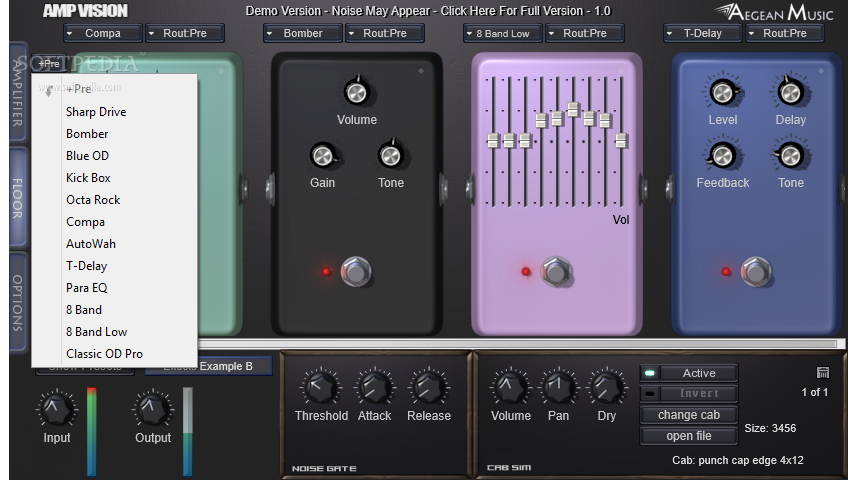
Task: Click the first EQ band slider handle
Action: pos(492,141)
